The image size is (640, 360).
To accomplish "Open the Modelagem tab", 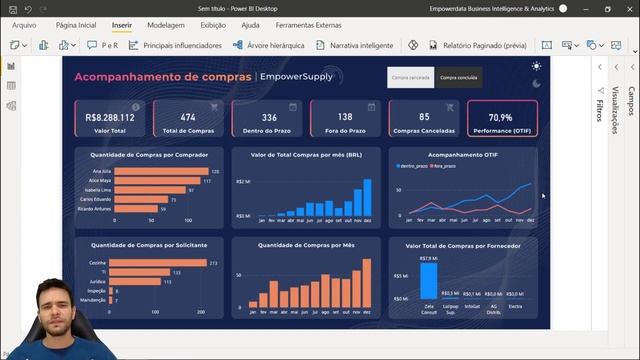I will pyautogui.click(x=166, y=25).
